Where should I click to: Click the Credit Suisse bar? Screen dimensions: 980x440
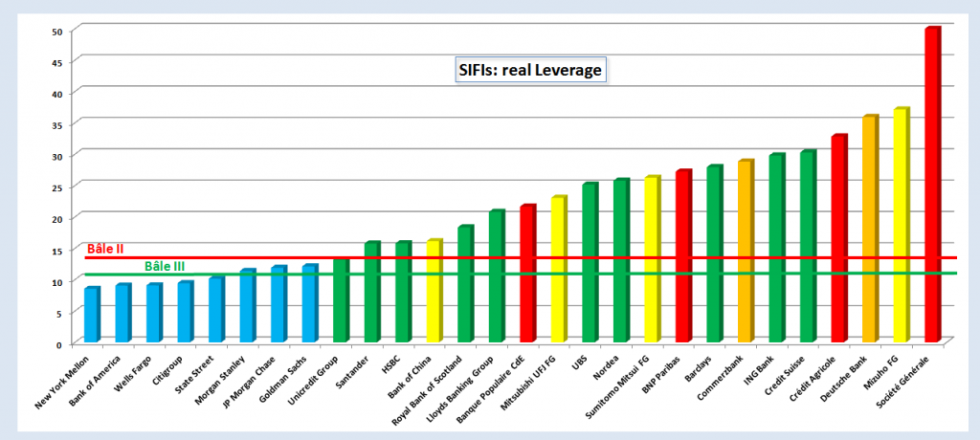[x=810, y=246]
